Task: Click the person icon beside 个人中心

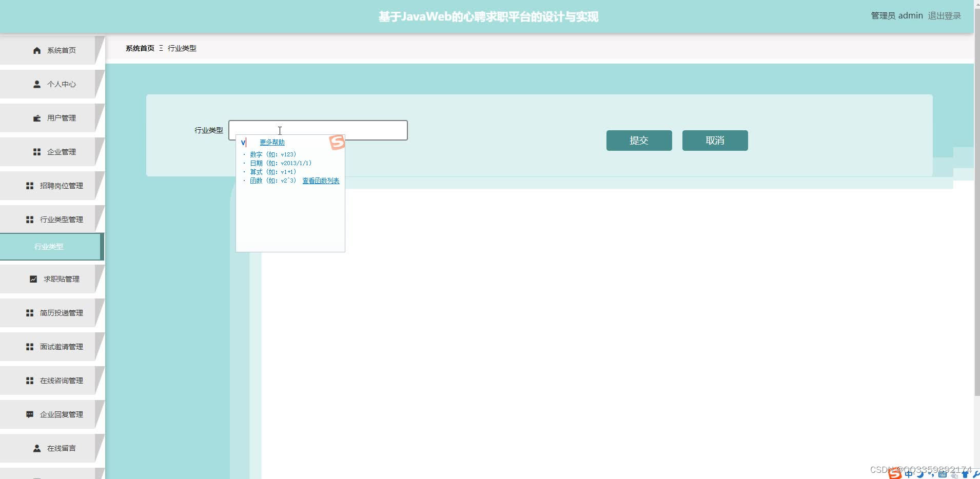Action: coord(37,84)
